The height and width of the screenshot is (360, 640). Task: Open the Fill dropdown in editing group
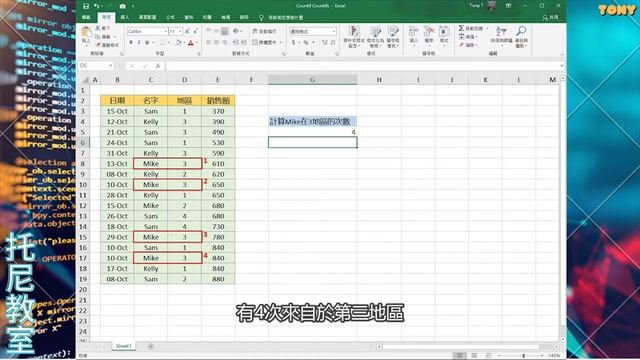pyautogui.click(x=468, y=37)
